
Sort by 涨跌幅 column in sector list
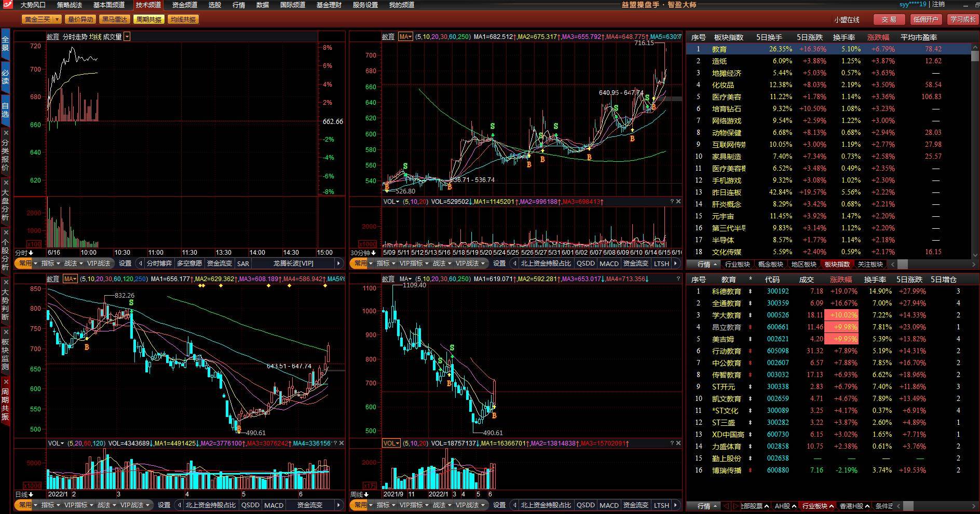click(x=878, y=37)
